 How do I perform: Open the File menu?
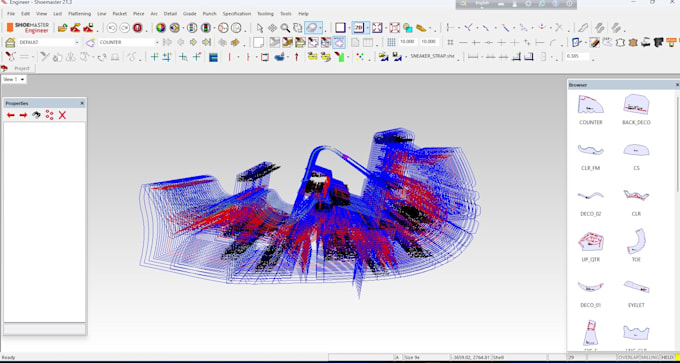[x=11, y=14]
